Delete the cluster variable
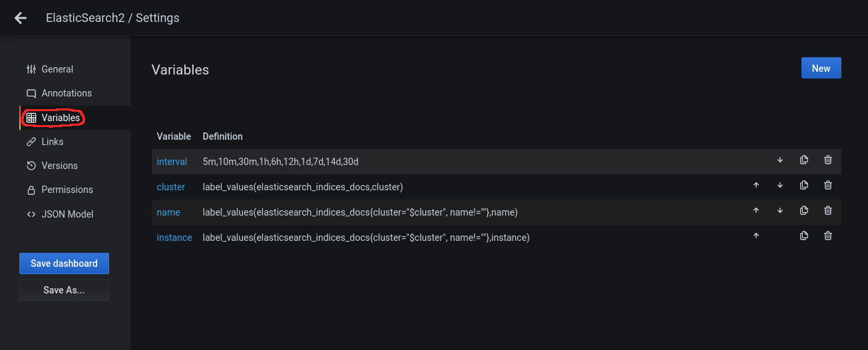868x350 pixels. tap(827, 186)
